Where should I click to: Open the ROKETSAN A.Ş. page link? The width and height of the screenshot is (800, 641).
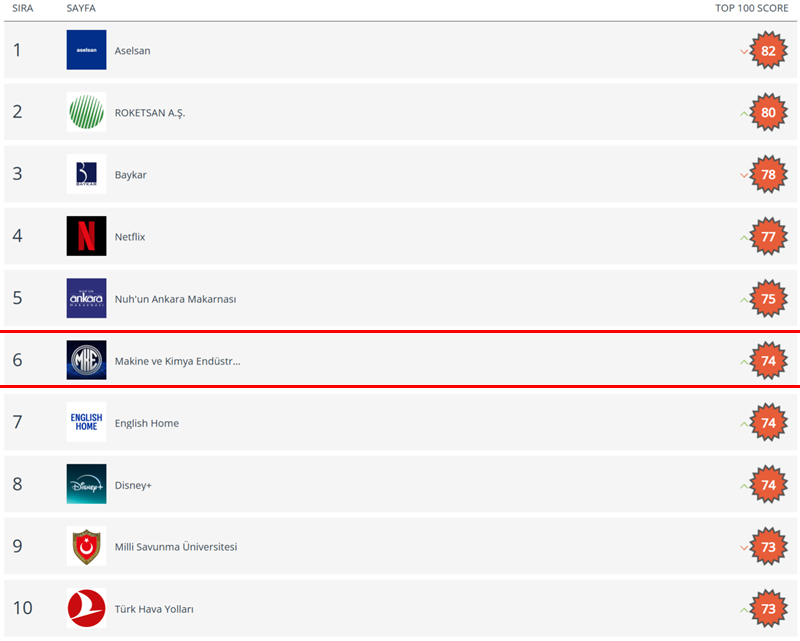pyautogui.click(x=150, y=113)
